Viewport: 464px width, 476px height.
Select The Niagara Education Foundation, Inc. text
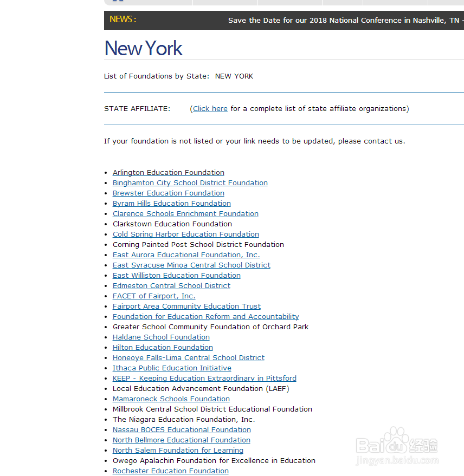[x=184, y=420]
